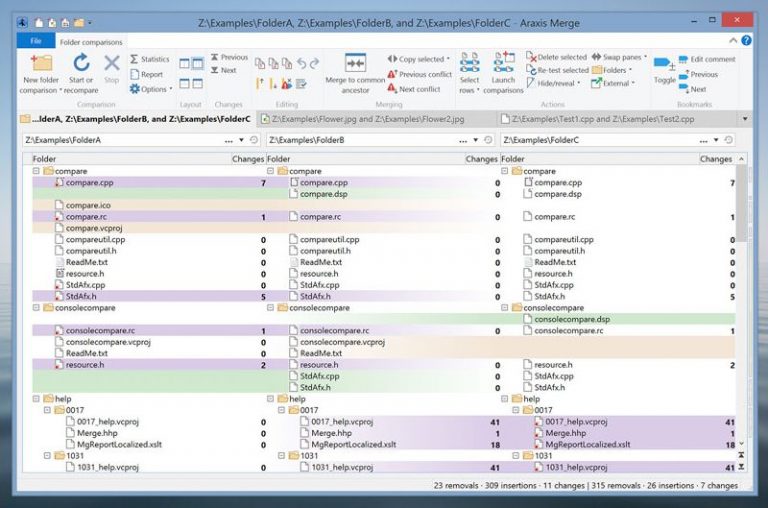Open the File menu tab
The height and width of the screenshot is (508, 768).
[36, 41]
